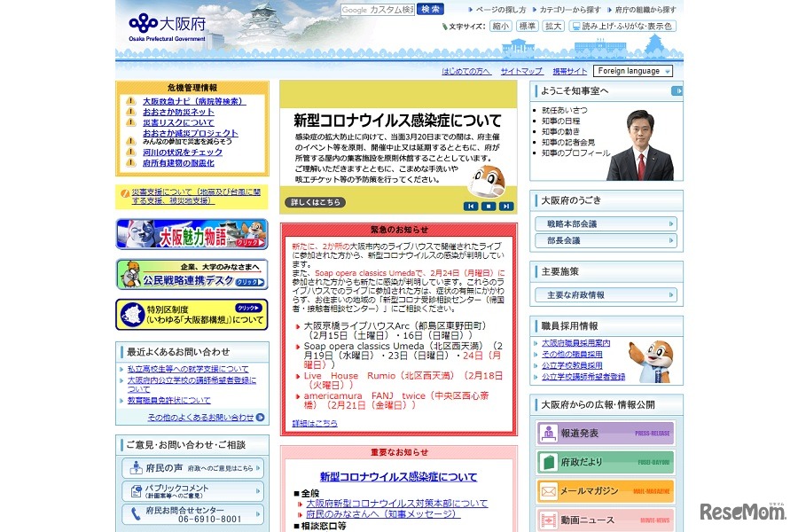Open the パブリックコメント comment icon
Screen dimensions: 798x532
click(135, 490)
